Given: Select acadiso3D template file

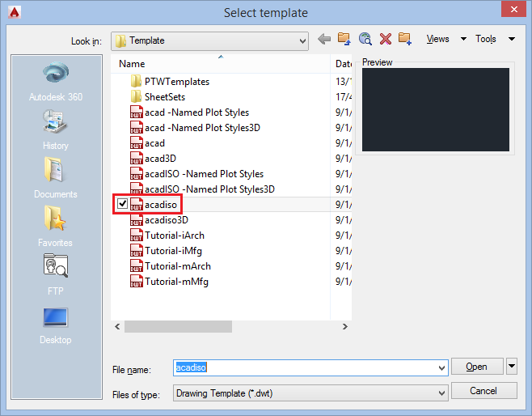Looking at the screenshot, I should [x=159, y=220].
